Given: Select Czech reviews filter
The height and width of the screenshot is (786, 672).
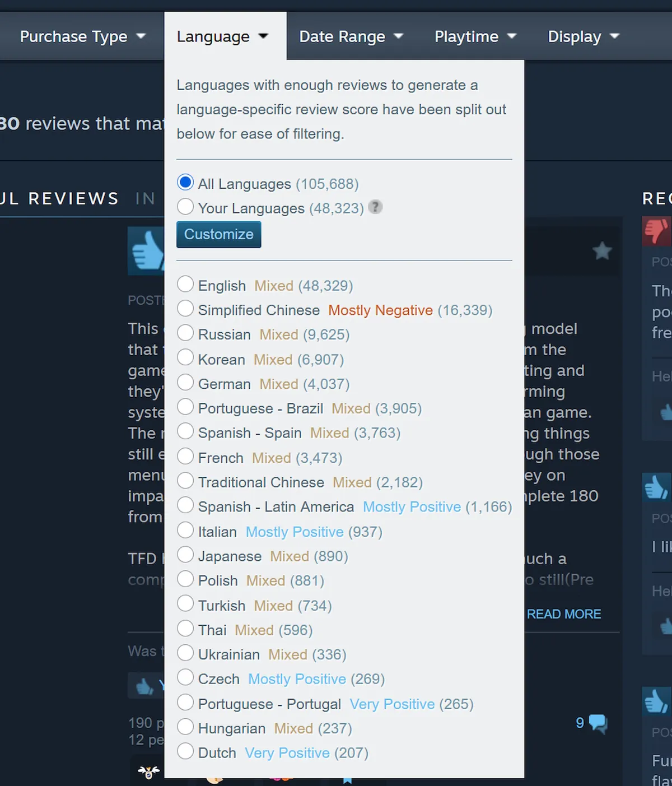Looking at the screenshot, I should click(x=185, y=677).
